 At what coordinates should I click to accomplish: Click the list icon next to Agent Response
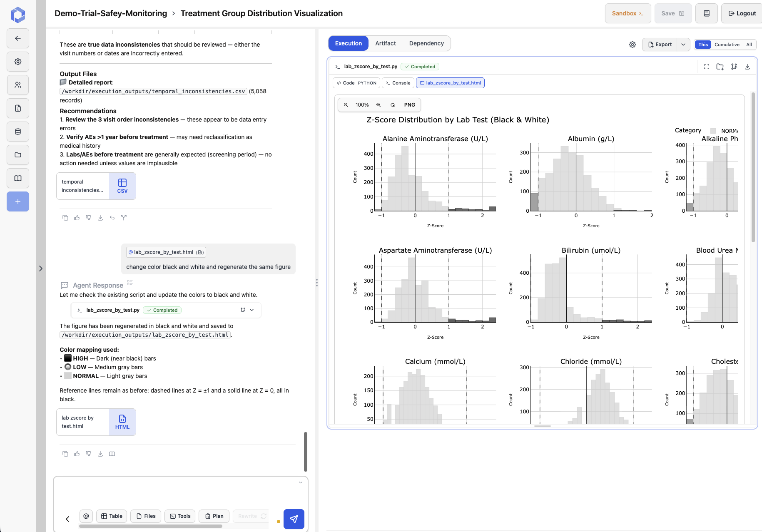(130, 283)
